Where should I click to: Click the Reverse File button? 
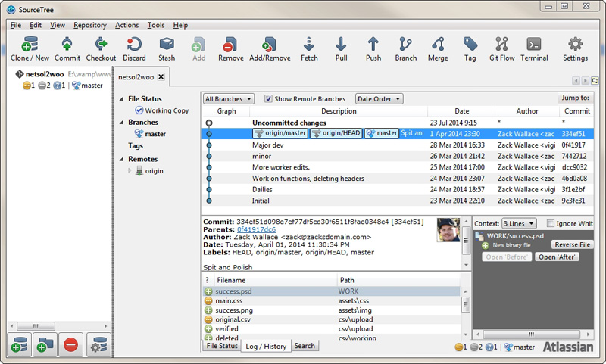point(572,244)
